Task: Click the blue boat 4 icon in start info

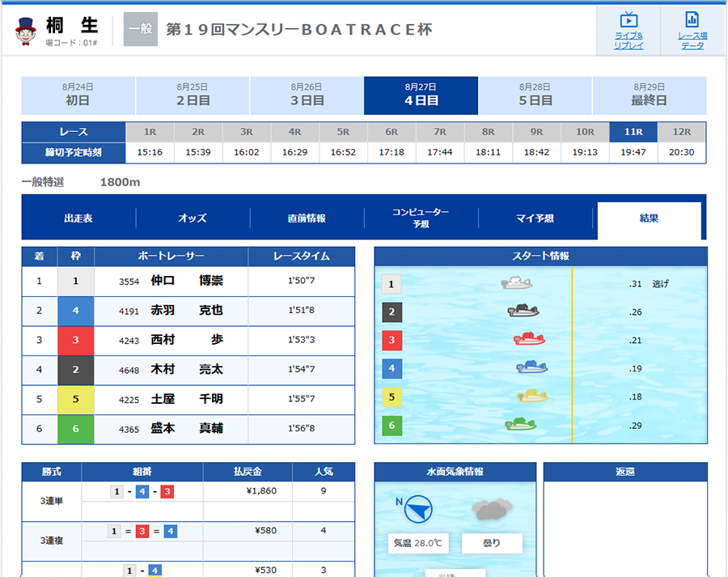Action: click(532, 367)
